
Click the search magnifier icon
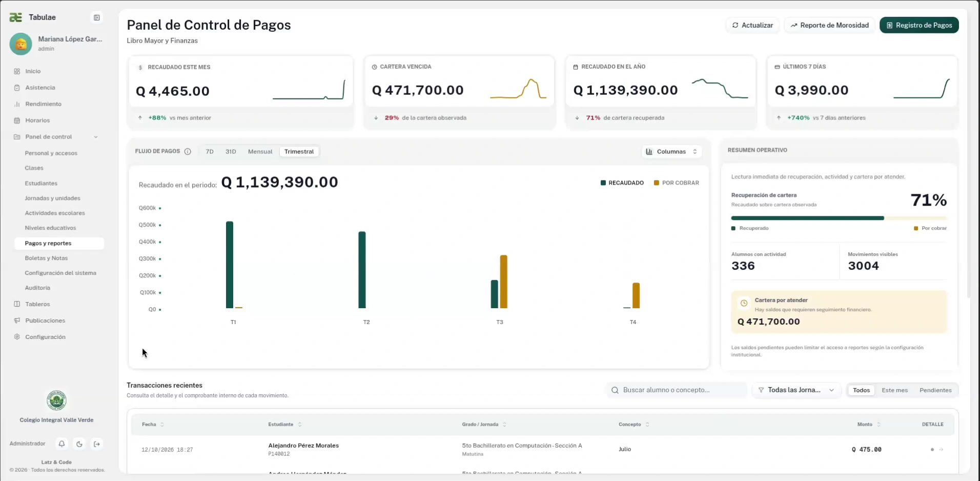coord(615,390)
